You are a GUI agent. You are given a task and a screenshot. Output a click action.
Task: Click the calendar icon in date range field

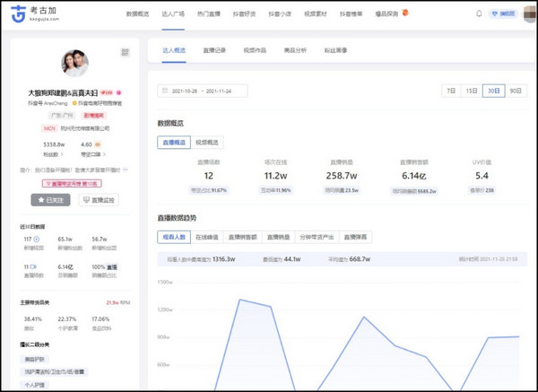pos(163,91)
